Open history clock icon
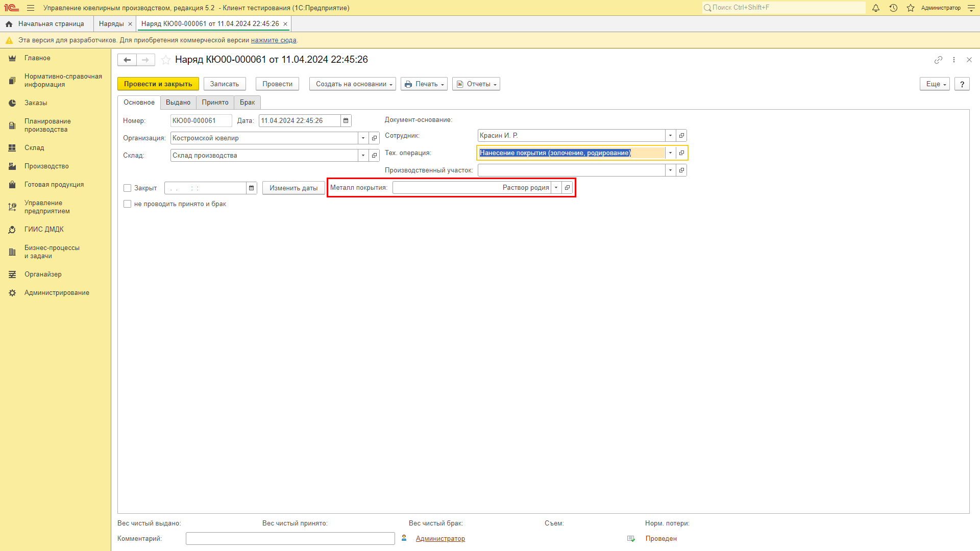The image size is (980, 551). (893, 8)
